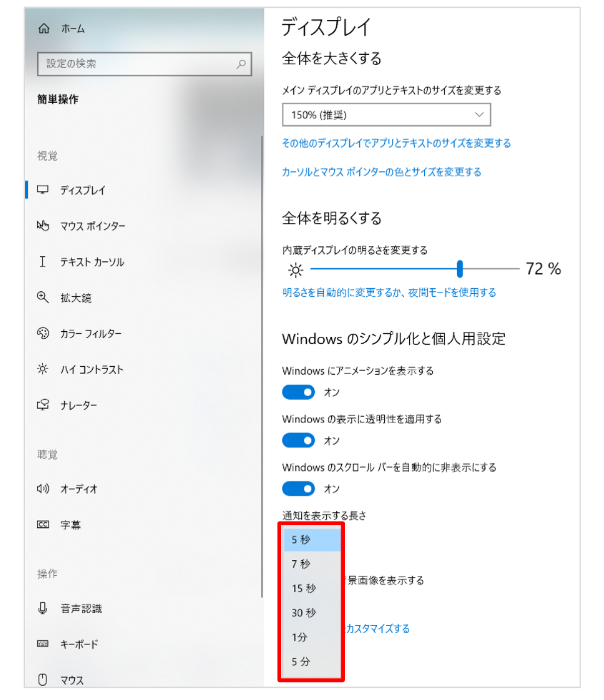Click the brightness slider handle
Image resolution: width=604 pixels, height=700 pixels.
pyautogui.click(x=460, y=269)
